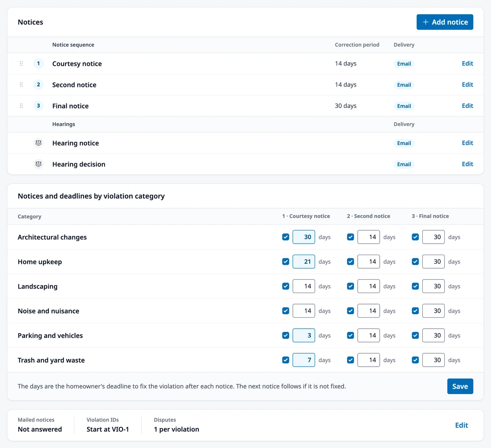Click the Email badge for Final notice
This screenshot has width=491, height=448.
point(404,106)
